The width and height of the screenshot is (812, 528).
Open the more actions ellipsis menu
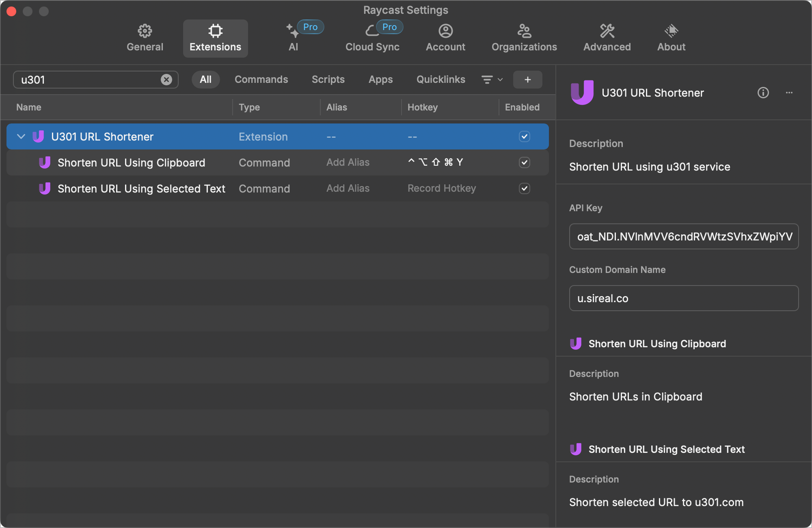(x=789, y=93)
